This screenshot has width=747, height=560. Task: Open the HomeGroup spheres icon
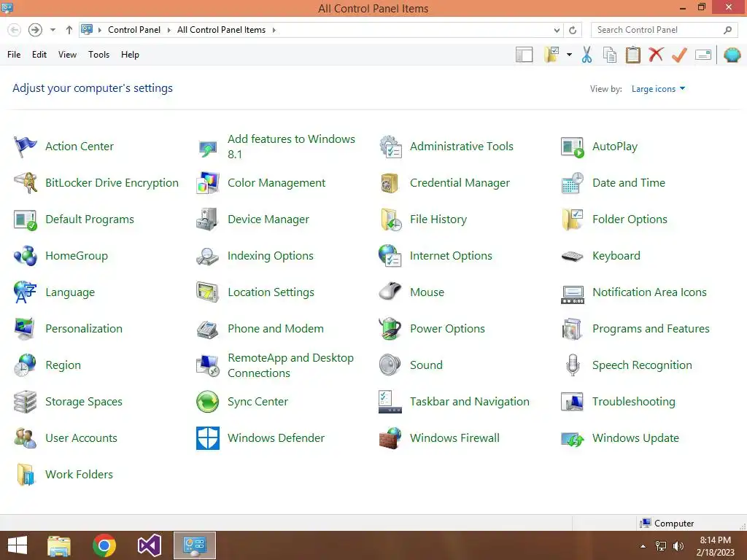[x=26, y=256]
